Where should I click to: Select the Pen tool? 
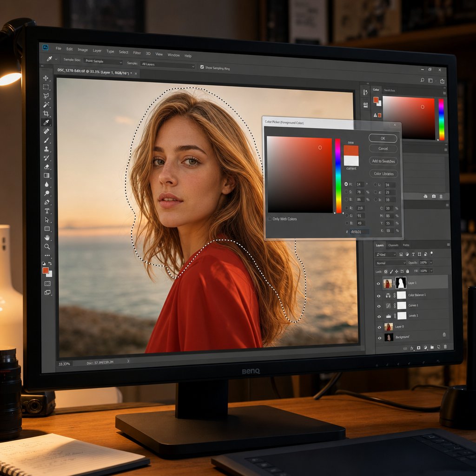coord(47,202)
